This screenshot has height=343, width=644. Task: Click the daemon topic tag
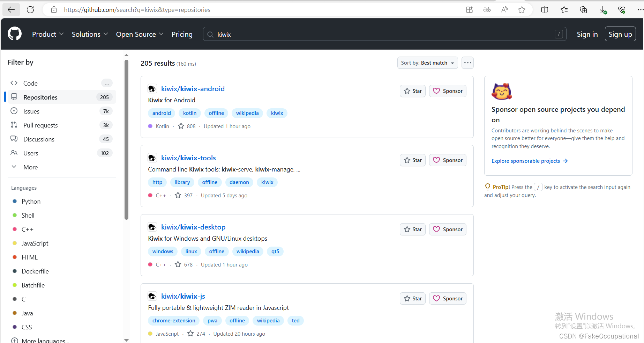[x=239, y=182]
